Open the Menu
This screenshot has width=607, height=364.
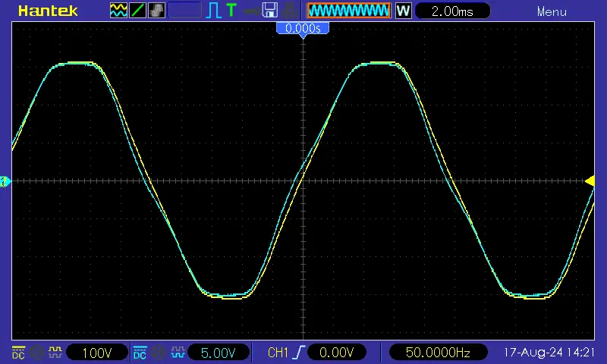pyautogui.click(x=552, y=11)
